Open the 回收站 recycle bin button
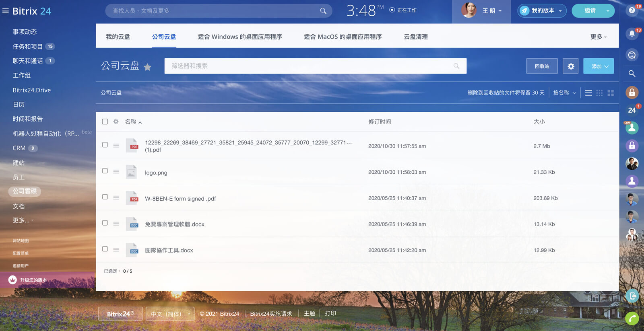Viewport: 644px width, 331px height. pos(542,66)
